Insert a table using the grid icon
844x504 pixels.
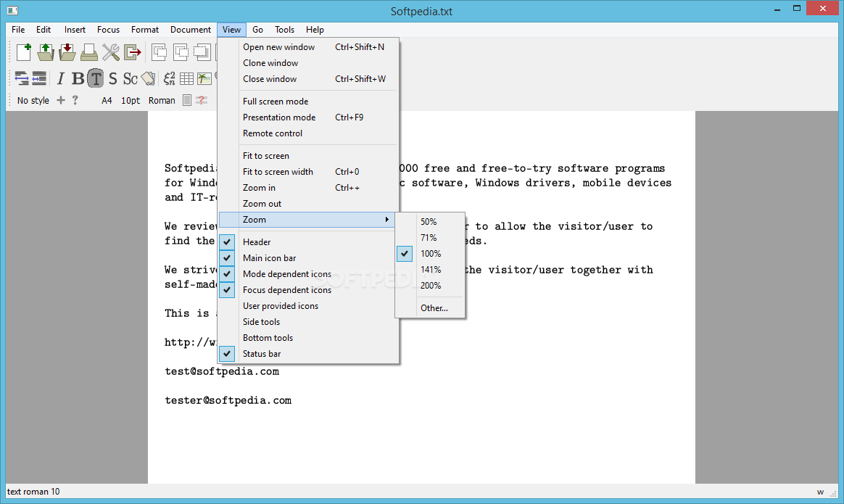coord(187,78)
